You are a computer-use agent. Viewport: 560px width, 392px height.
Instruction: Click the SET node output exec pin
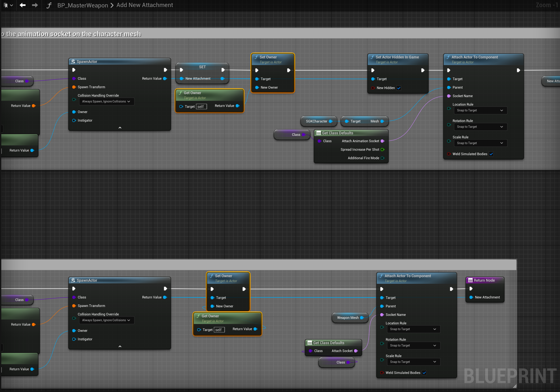coord(223,70)
